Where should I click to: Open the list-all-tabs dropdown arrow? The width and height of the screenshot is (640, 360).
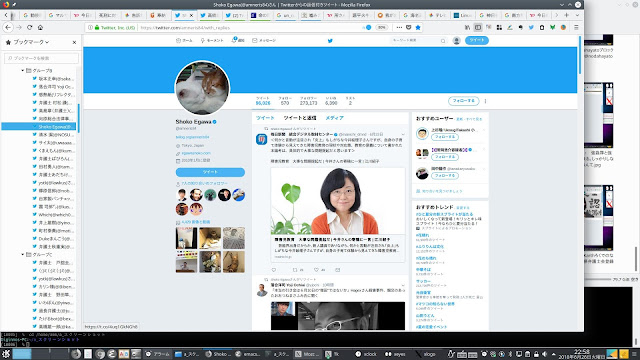[577, 15]
